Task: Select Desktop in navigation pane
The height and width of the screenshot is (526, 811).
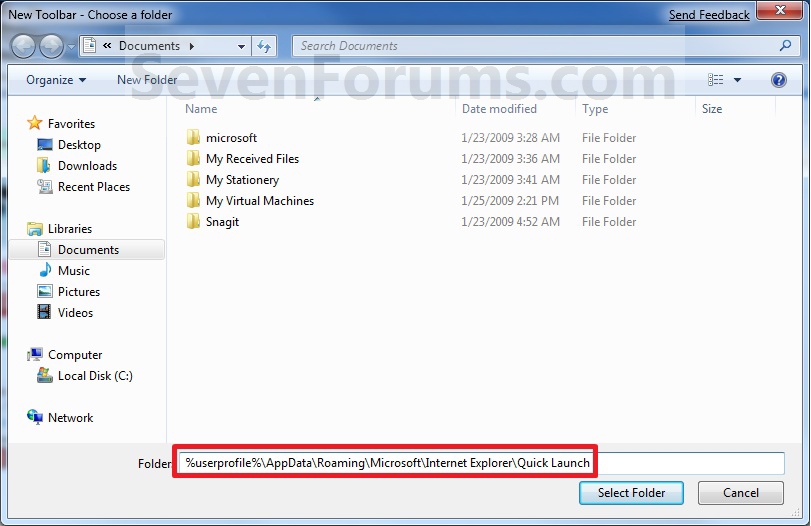Action: pos(79,145)
